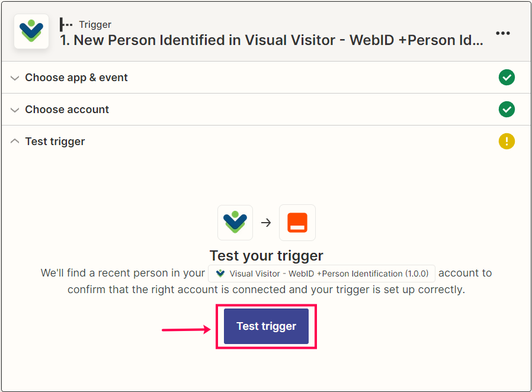Open the Choose account section title
This screenshot has width=532, height=392.
(x=67, y=110)
